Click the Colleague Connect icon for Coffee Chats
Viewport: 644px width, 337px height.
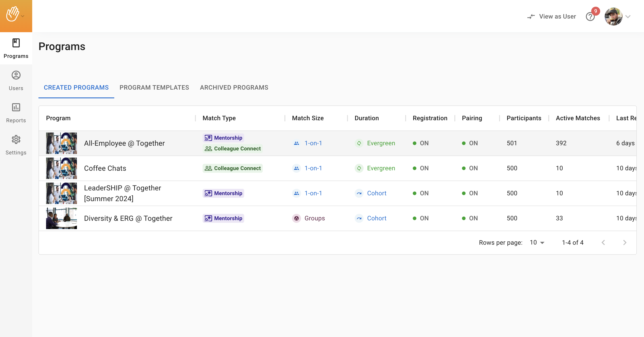(x=209, y=168)
